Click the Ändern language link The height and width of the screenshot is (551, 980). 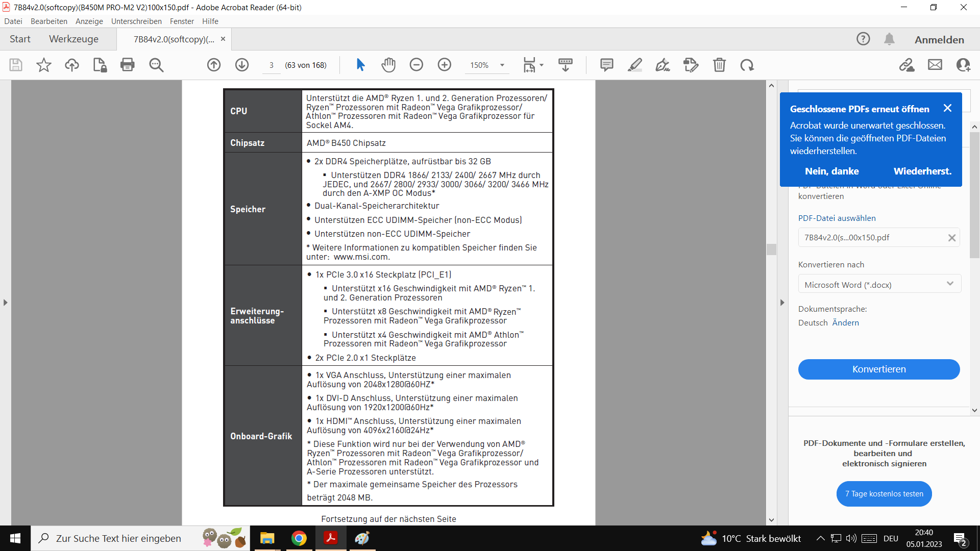(x=845, y=322)
